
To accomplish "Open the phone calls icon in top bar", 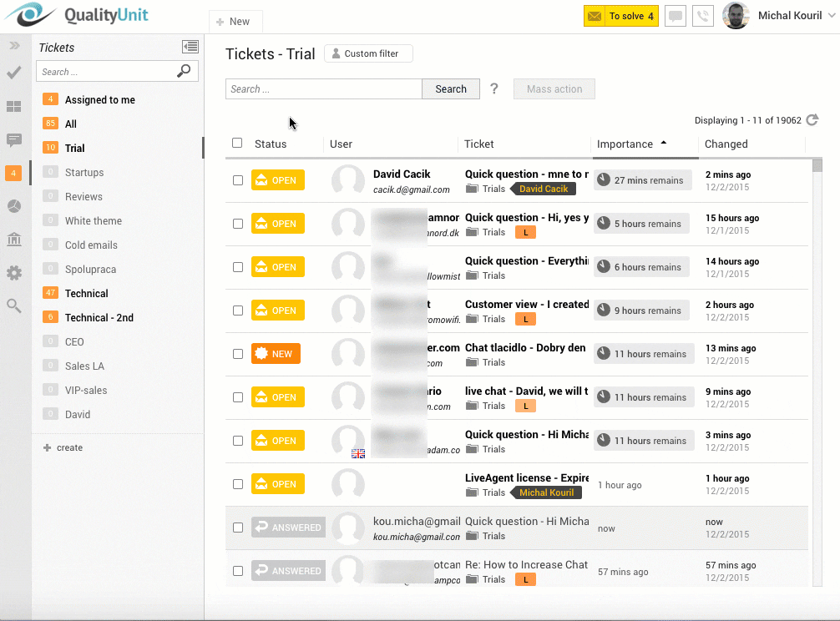I will click(x=702, y=16).
